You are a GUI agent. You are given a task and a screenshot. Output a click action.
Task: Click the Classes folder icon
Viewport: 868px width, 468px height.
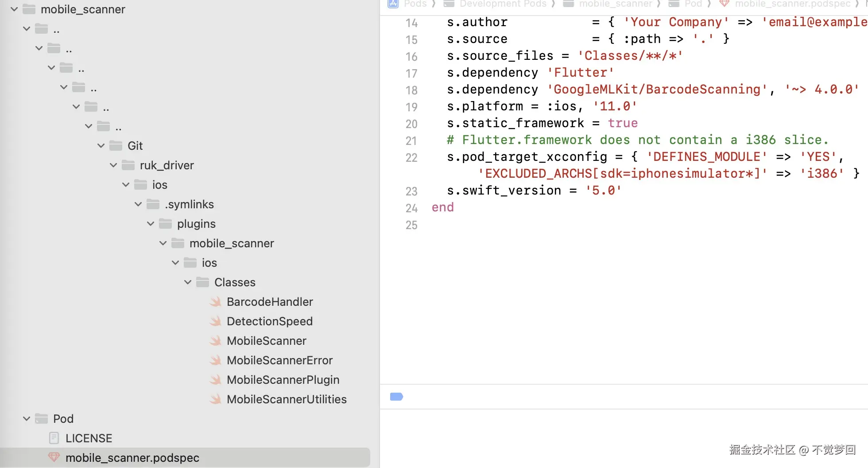tap(203, 282)
